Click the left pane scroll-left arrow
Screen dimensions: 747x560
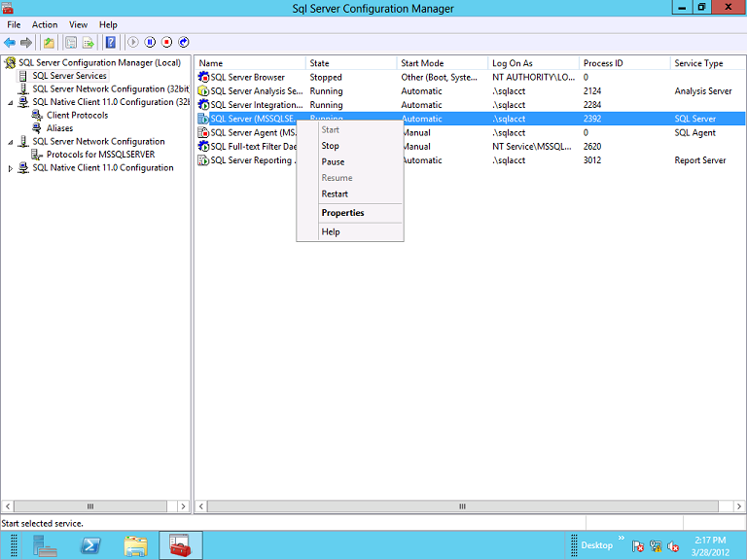8,507
